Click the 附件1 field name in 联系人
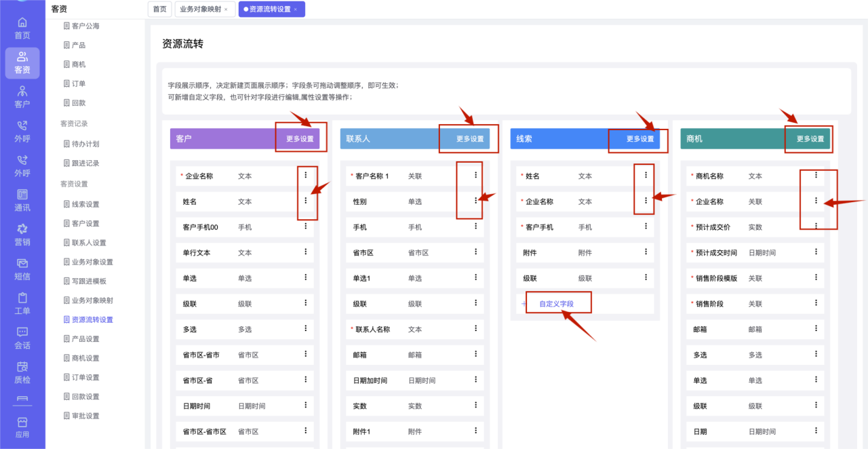 362,431
